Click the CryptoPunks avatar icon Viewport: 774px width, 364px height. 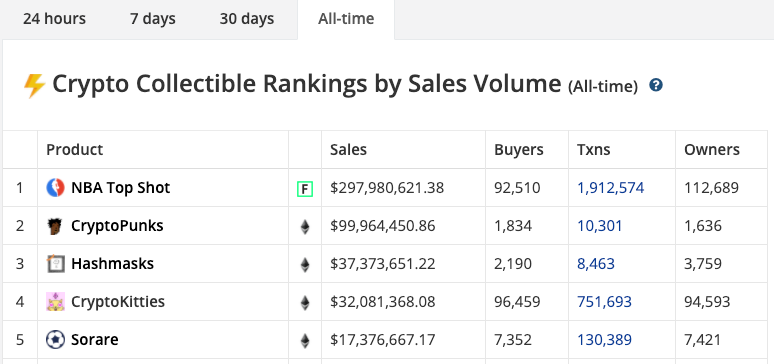point(55,226)
